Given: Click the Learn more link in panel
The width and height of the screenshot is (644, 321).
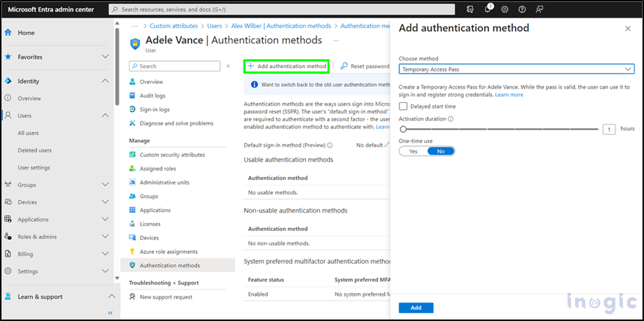Looking at the screenshot, I should 509,95.
